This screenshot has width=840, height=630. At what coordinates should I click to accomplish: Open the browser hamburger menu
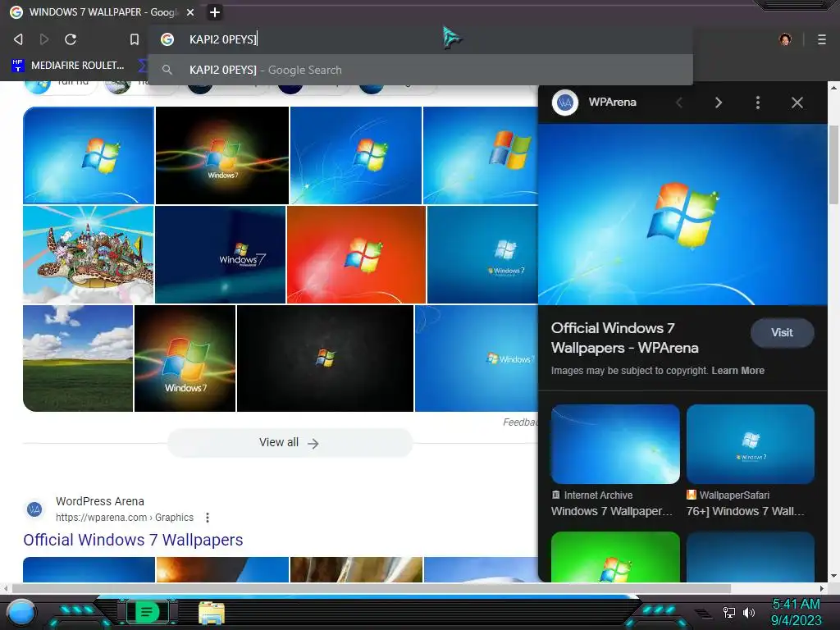pyautogui.click(x=822, y=39)
